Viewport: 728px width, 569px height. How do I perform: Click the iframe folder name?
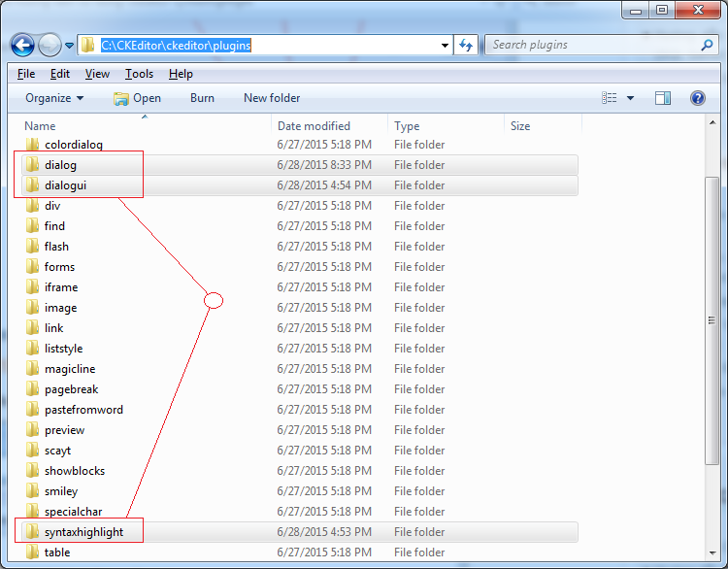click(61, 287)
